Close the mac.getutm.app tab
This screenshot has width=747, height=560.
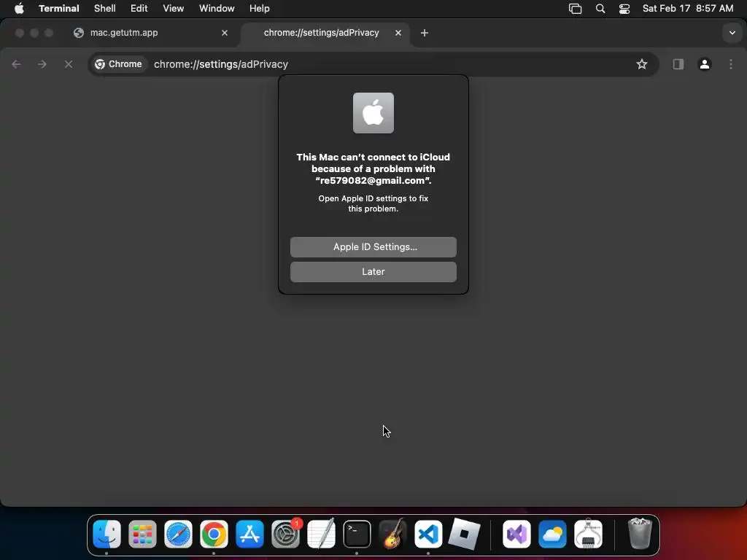click(x=225, y=33)
